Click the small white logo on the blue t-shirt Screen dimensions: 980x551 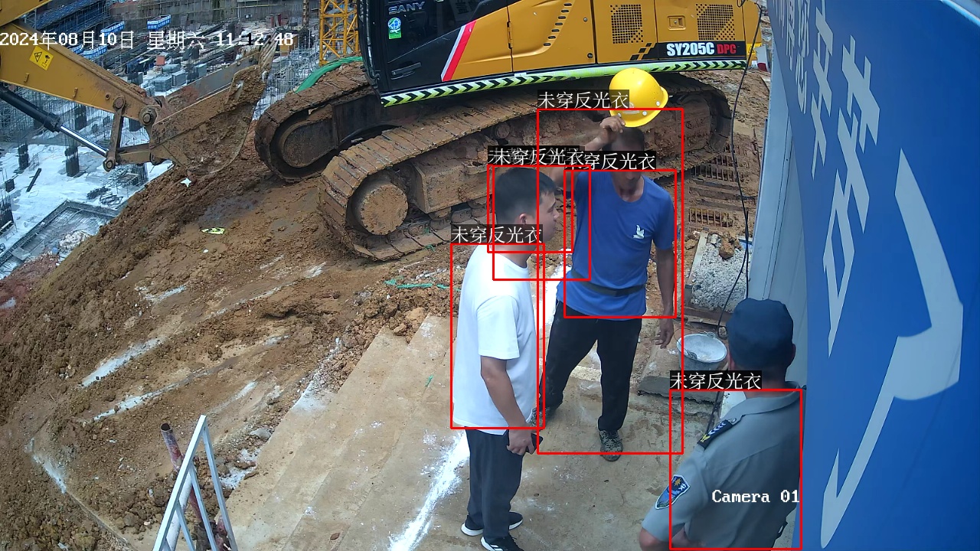[639, 231]
